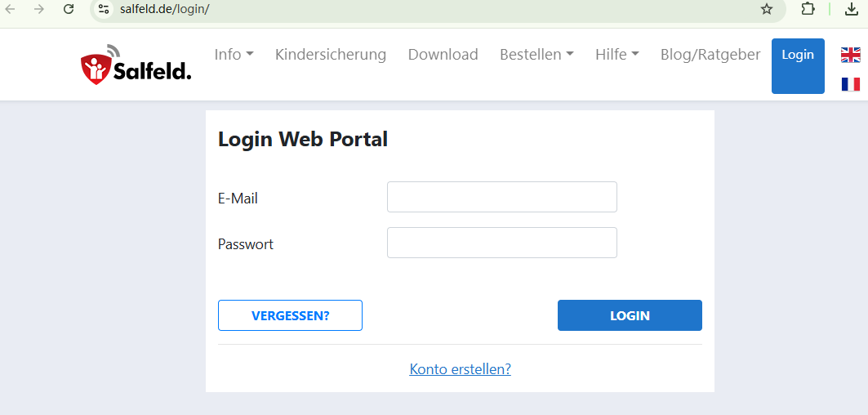Open the browser extensions puzzle icon

pos(808,9)
